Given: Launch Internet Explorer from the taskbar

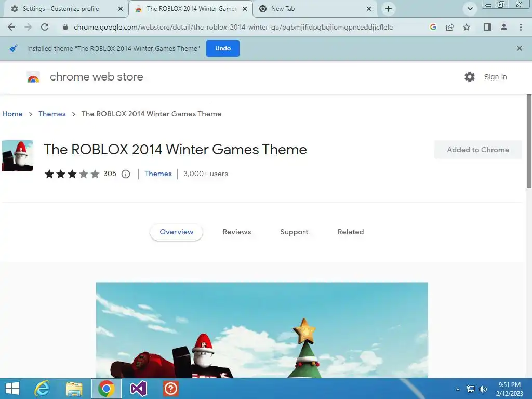Looking at the screenshot, I should [x=42, y=389].
